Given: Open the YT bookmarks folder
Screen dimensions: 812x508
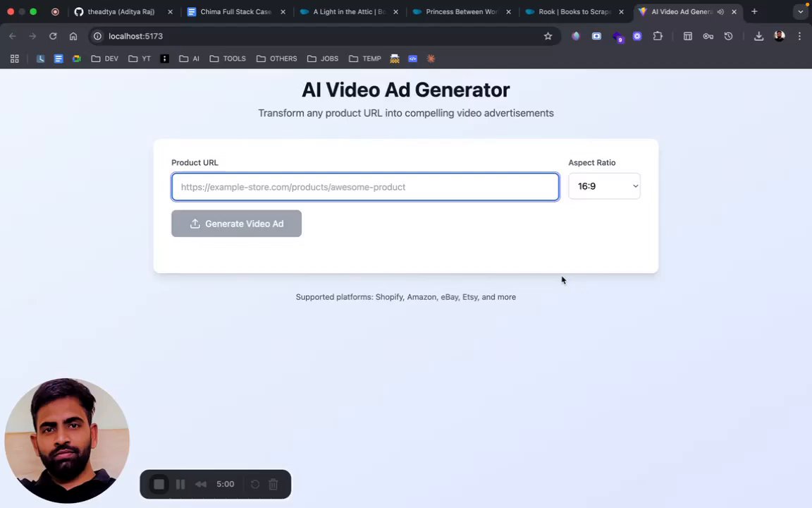Looking at the screenshot, I should [x=140, y=59].
